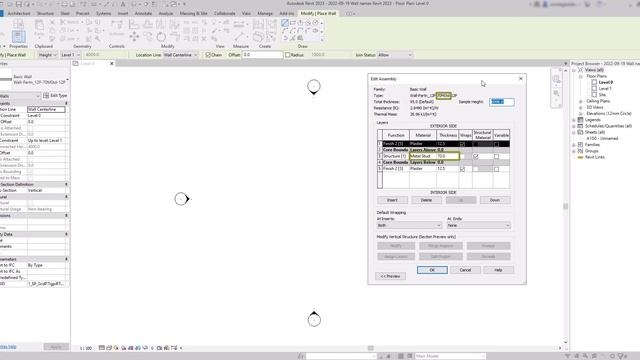Viewport: 640px width, 360px height.
Task: Click OK in Edit Assembly dialog
Action: [432, 270]
